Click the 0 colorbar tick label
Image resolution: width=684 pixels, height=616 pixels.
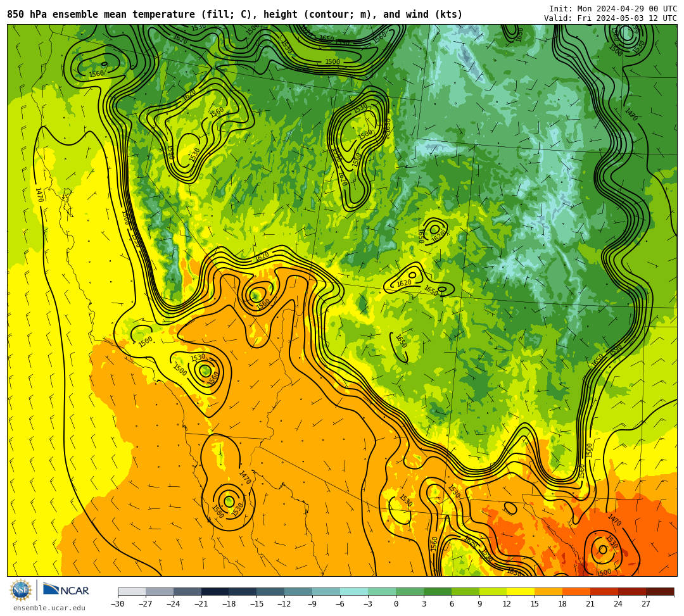point(396,604)
